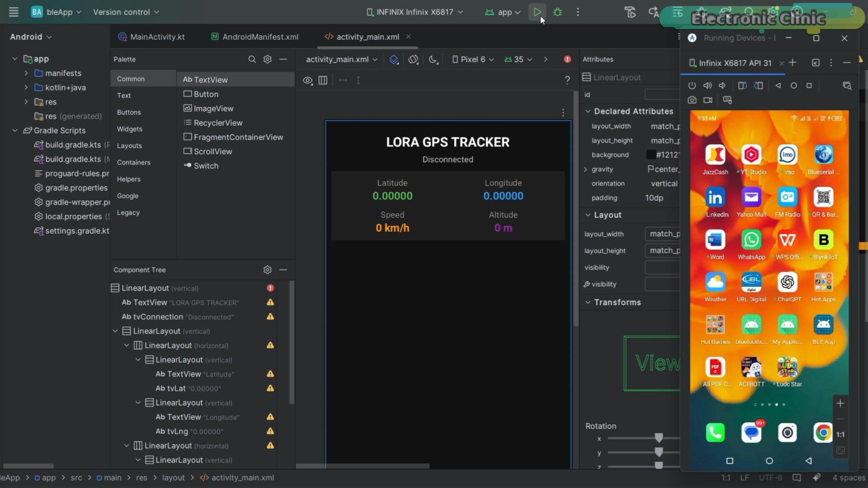This screenshot has height=488, width=868.
Task: Select the Switch widget in Palette
Action: 201,166
